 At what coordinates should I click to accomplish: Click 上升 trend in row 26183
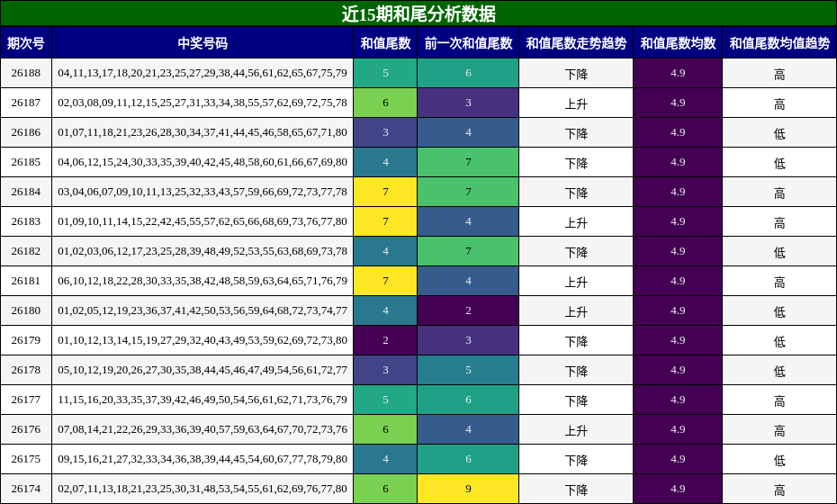[576, 221]
